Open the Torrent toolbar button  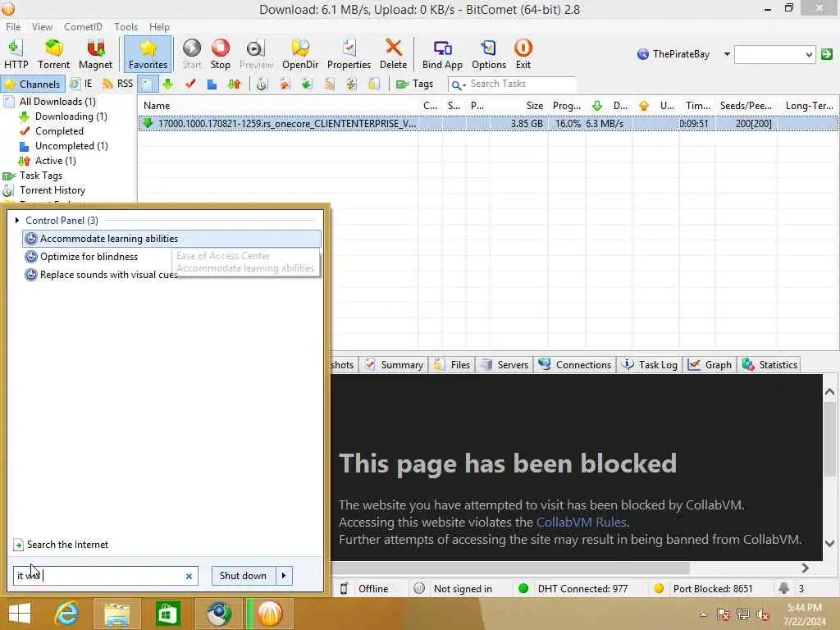[53, 54]
